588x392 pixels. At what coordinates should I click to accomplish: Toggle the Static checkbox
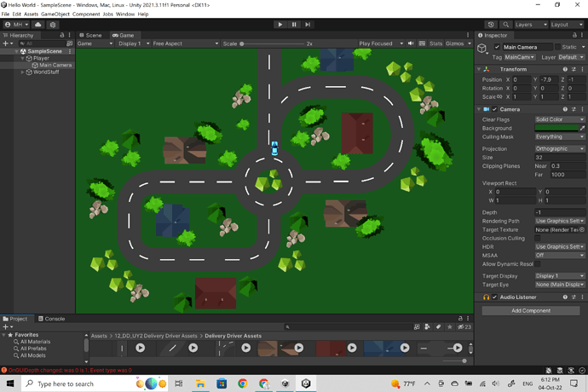click(x=557, y=47)
